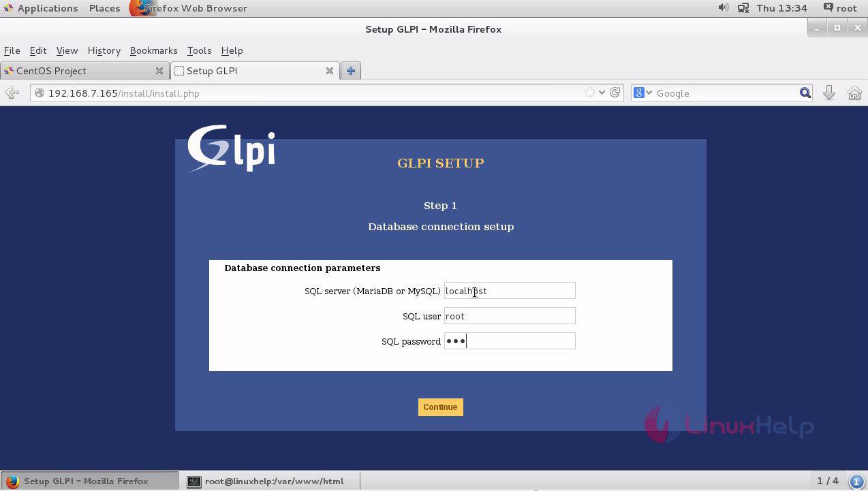Focus the SQL server input field
Screen dimensions: 868x491
click(510, 291)
